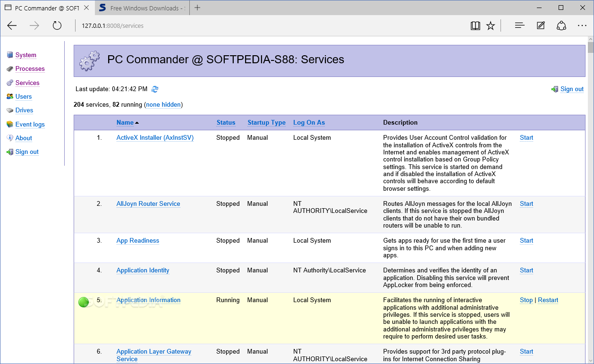Screen dimensions: 594x364
Task: Sort services by Status column
Action: tap(226, 122)
